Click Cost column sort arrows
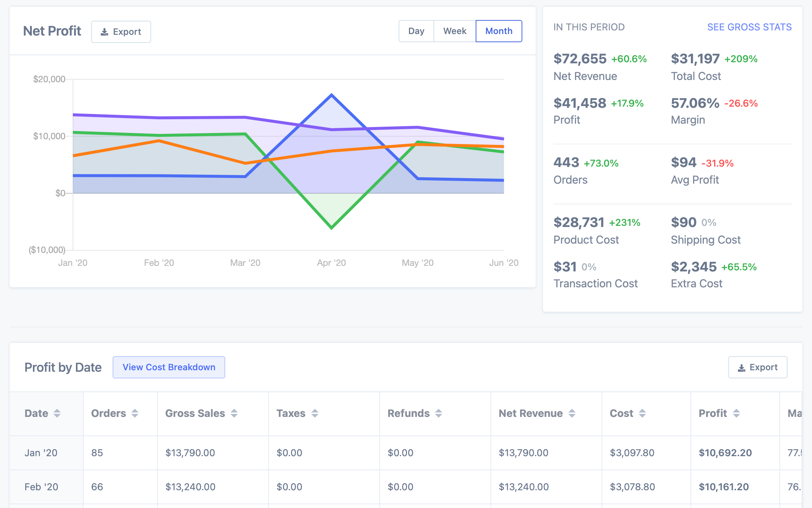The image size is (812, 508). pyautogui.click(x=642, y=413)
